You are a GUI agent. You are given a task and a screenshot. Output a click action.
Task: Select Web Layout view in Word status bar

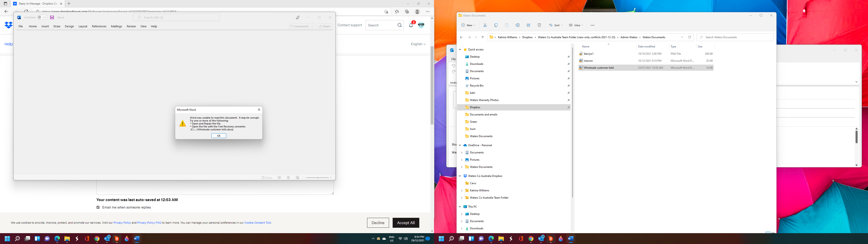coord(297,178)
